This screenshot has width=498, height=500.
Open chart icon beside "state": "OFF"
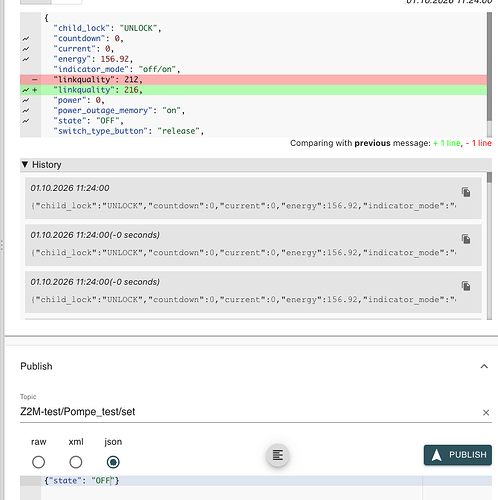[26, 121]
